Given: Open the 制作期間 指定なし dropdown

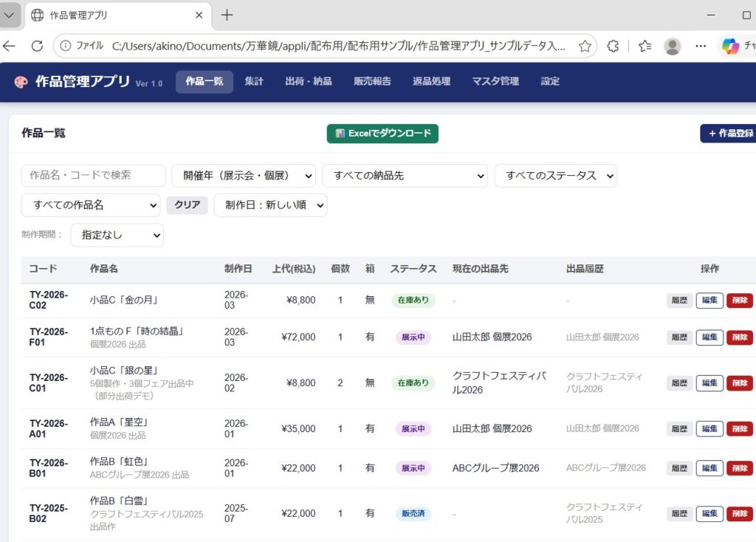Looking at the screenshot, I should 117,236.
